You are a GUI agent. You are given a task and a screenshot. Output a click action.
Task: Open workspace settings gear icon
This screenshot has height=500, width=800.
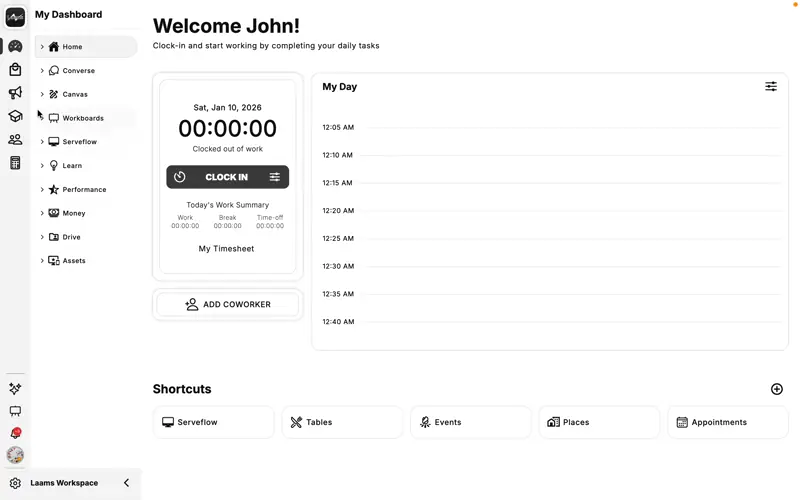[15, 483]
